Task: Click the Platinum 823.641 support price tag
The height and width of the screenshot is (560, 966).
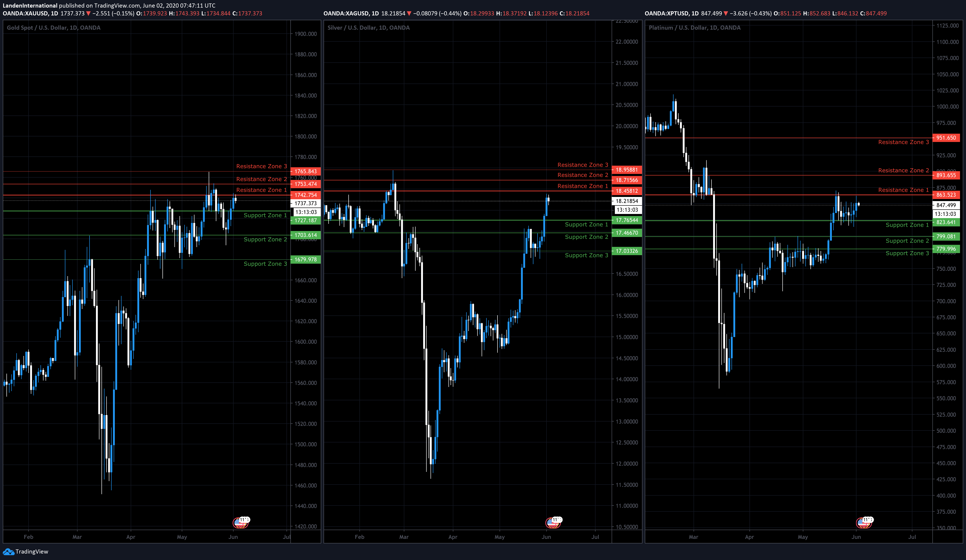Action: 946,222
